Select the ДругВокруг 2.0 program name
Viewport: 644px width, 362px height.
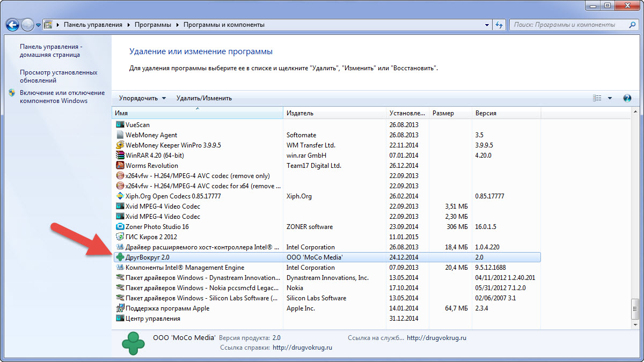[x=148, y=257]
